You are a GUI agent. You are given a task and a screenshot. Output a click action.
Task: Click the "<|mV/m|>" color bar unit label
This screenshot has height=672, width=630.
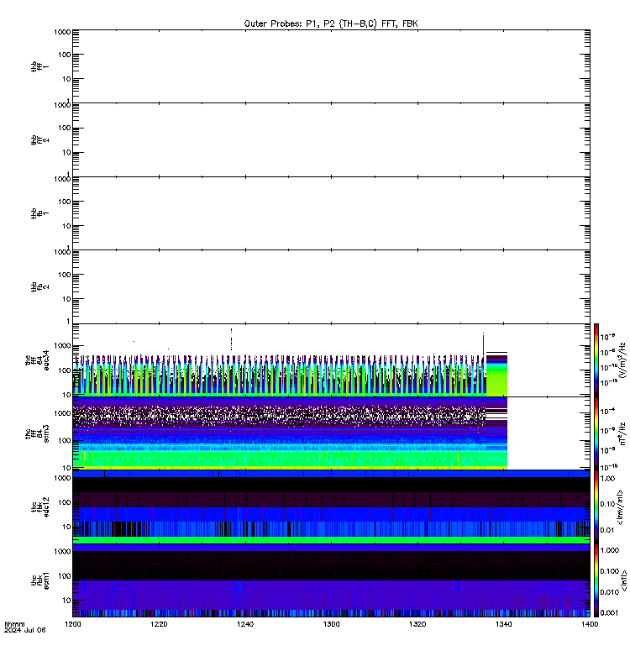point(620,507)
